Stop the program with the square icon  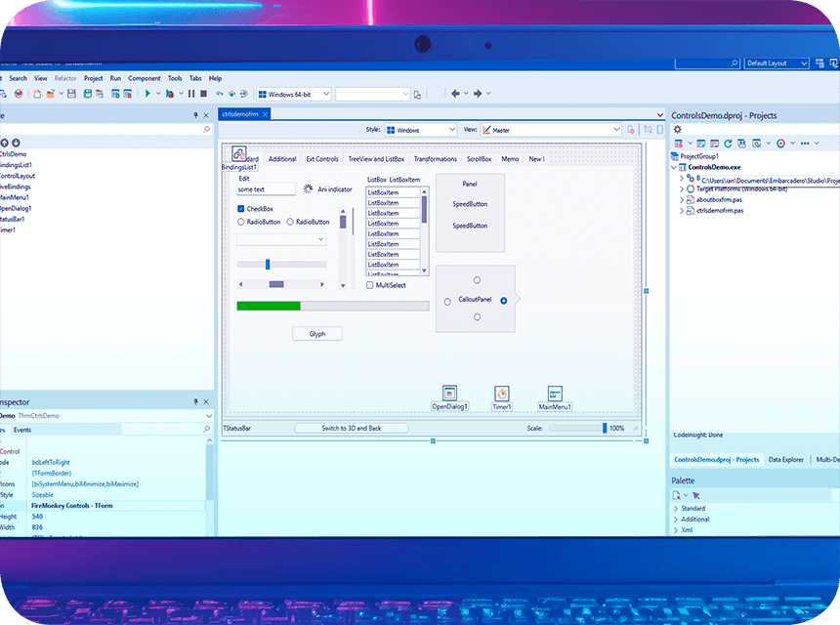click(x=203, y=94)
